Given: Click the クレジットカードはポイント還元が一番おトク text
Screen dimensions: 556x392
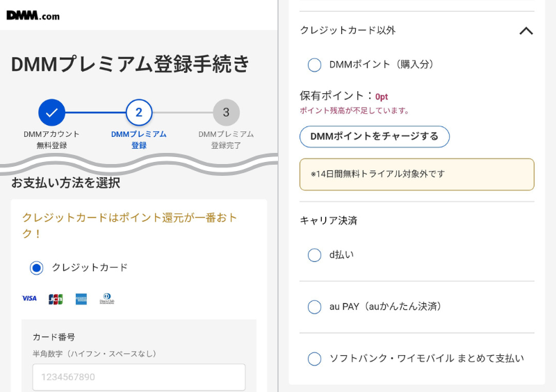Looking at the screenshot, I should (130, 226).
